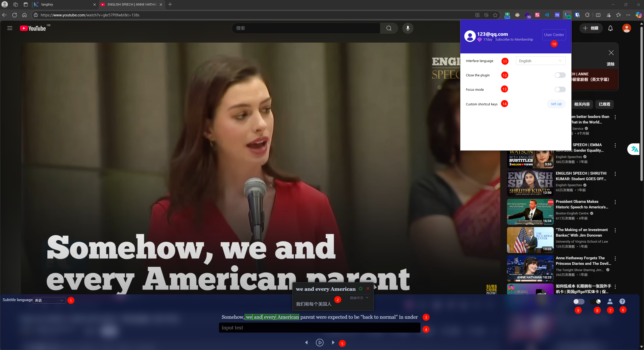Open YouTube notifications bell
Screen dimensions: 644x350
click(610, 28)
